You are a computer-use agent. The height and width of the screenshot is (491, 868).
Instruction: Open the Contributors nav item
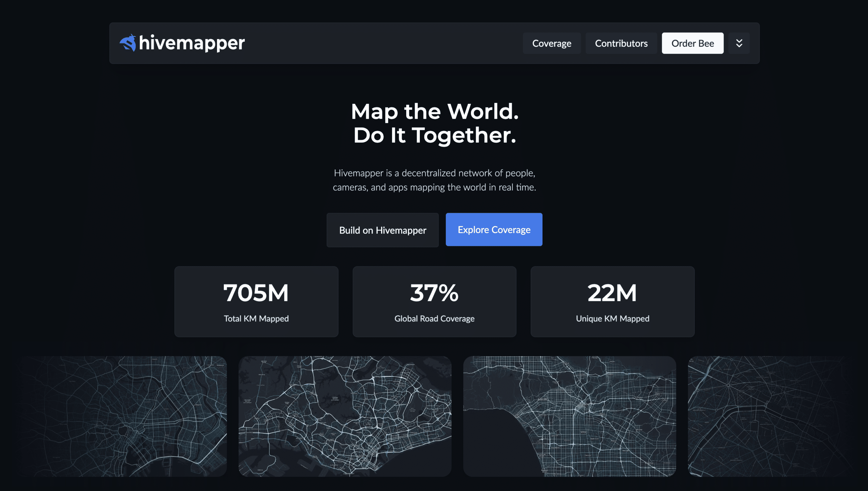pyautogui.click(x=621, y=43)
